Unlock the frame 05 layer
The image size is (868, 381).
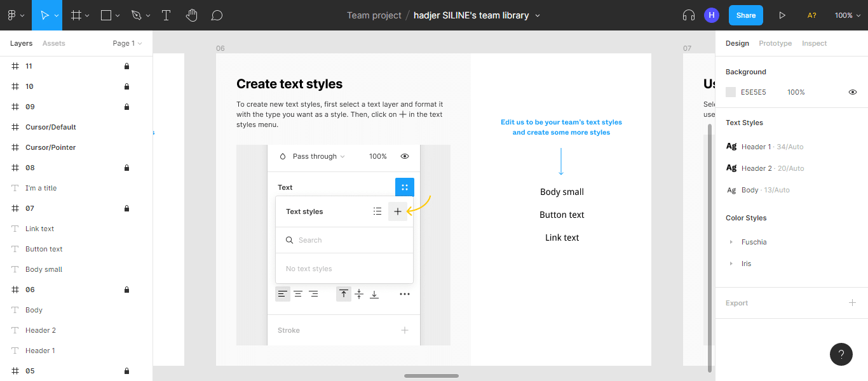point(126,371)
